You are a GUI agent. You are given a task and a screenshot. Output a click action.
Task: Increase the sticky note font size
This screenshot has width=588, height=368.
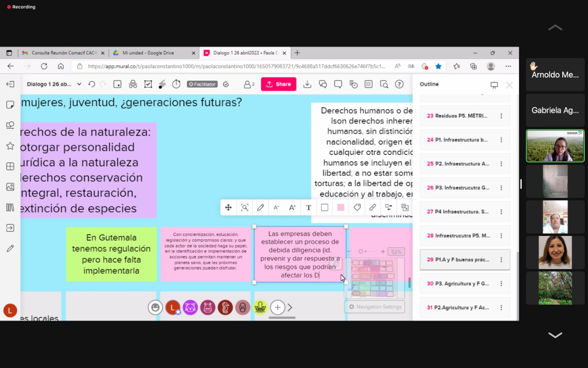coord(292,207)
